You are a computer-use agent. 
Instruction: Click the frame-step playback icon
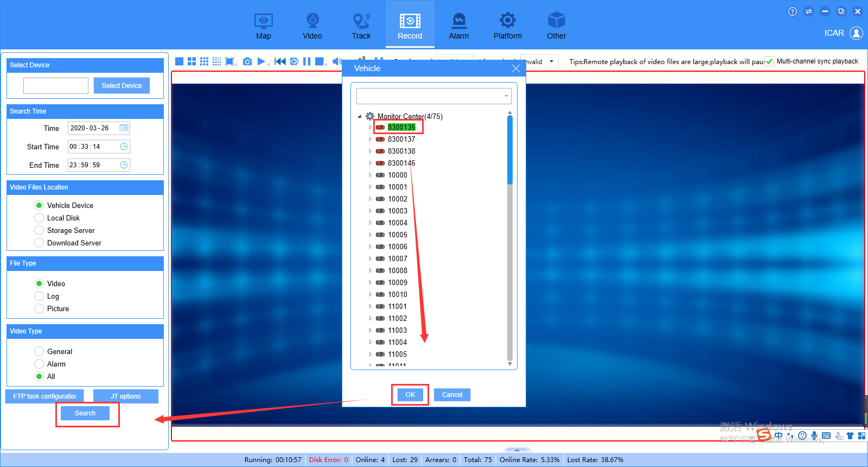[x=294, y=61]
